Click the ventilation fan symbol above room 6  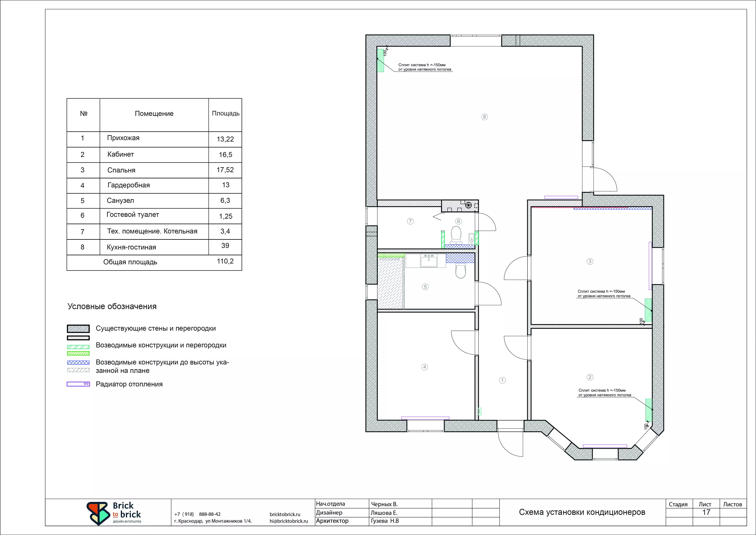[468, 206]
